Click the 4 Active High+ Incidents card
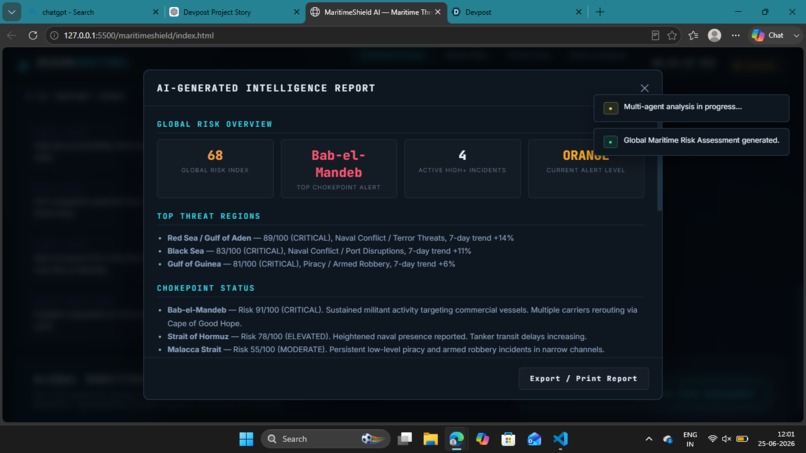Screen dimensions: 806x453 (x=462, y=169)
